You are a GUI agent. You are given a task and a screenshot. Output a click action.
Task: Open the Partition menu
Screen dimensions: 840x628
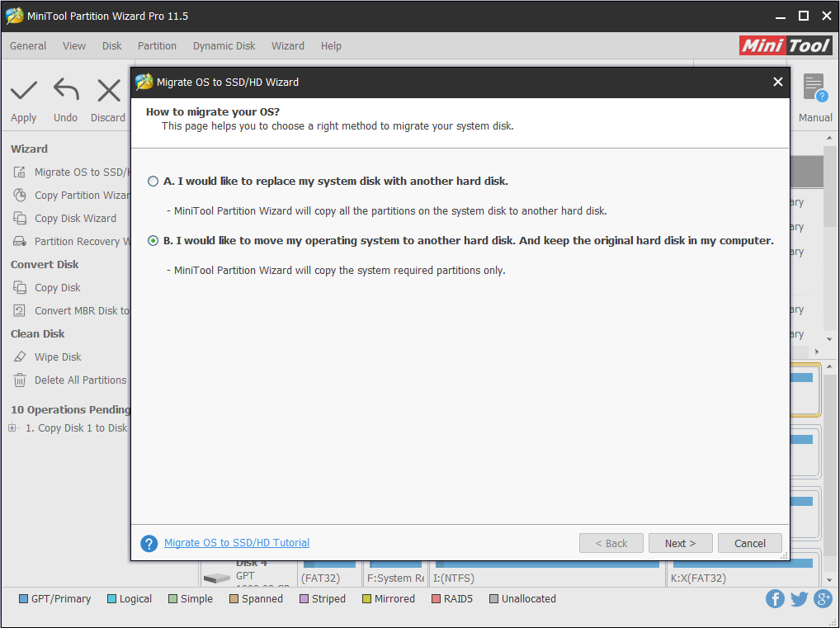click(x=157, y=46)
